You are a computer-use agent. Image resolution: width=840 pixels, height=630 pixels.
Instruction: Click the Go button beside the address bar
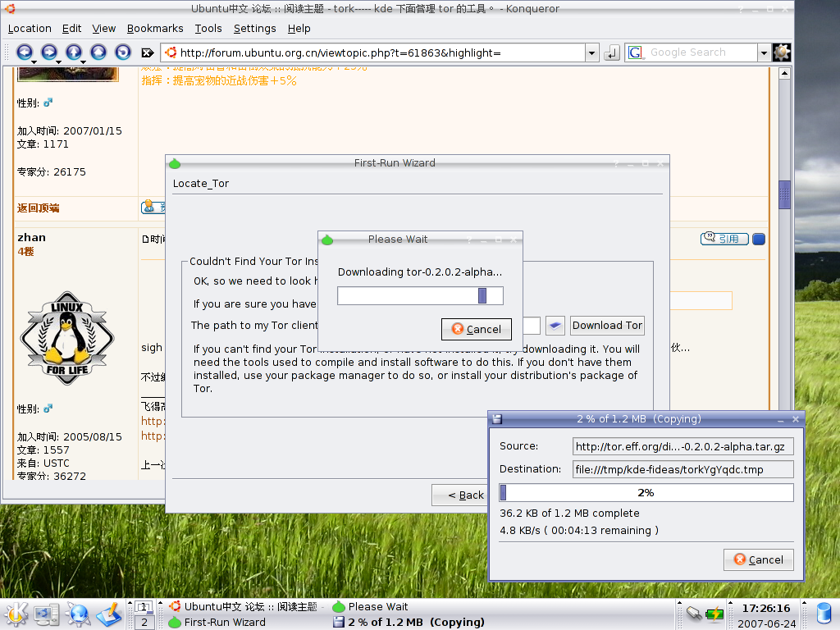pyautogui.click(x=612, y=52)
